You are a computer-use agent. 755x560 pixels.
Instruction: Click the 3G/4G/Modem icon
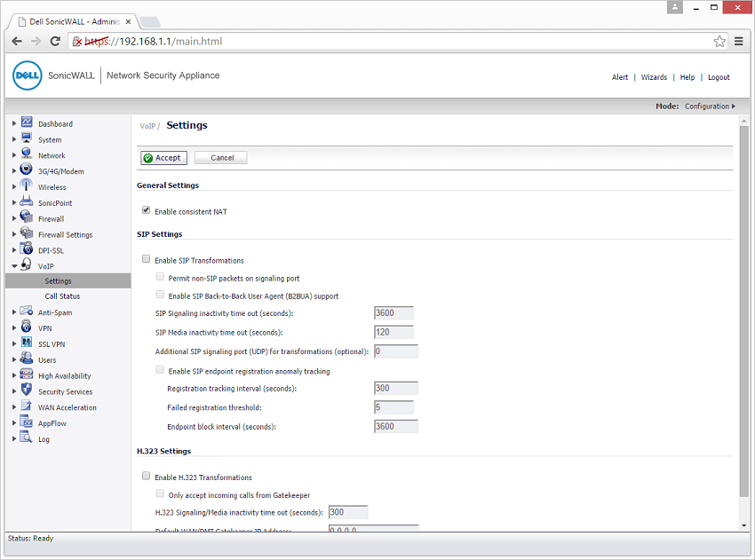pyautogui.click(x=27, y=170)
